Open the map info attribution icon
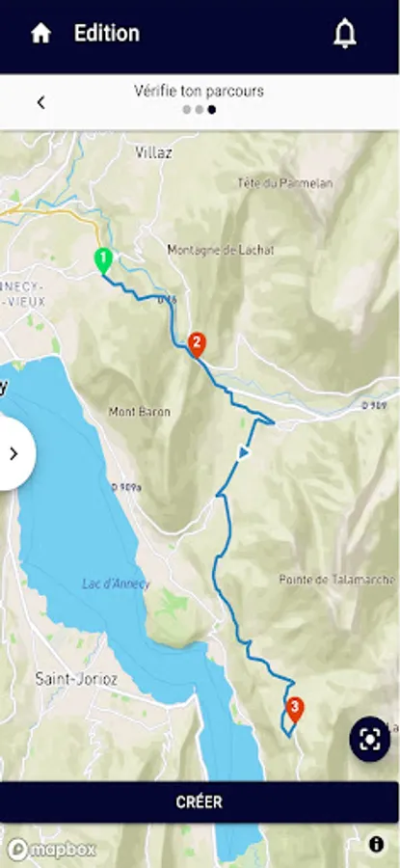This screenshot has height=868, width=400. tap(376, 844)
